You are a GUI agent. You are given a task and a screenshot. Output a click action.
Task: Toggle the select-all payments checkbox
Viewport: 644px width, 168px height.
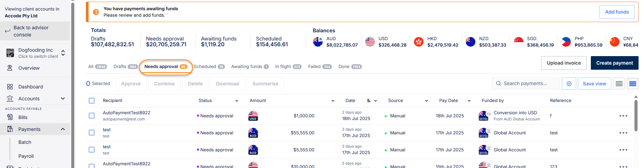pyautogui.click(x=92, y=101)
